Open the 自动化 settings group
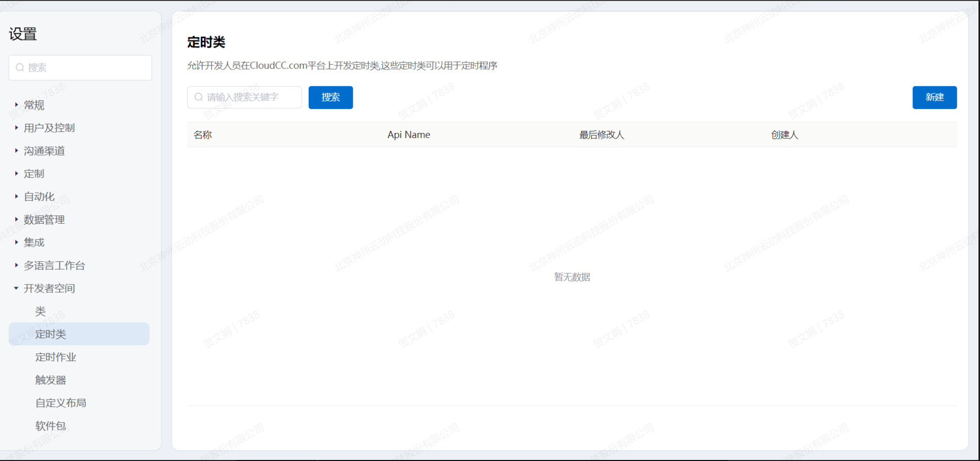Screen dimensions: 980x461 [16, 196]
